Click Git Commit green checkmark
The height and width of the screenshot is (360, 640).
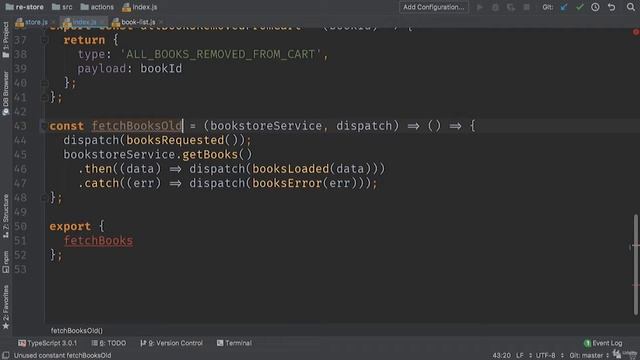(x=580, y=7)
